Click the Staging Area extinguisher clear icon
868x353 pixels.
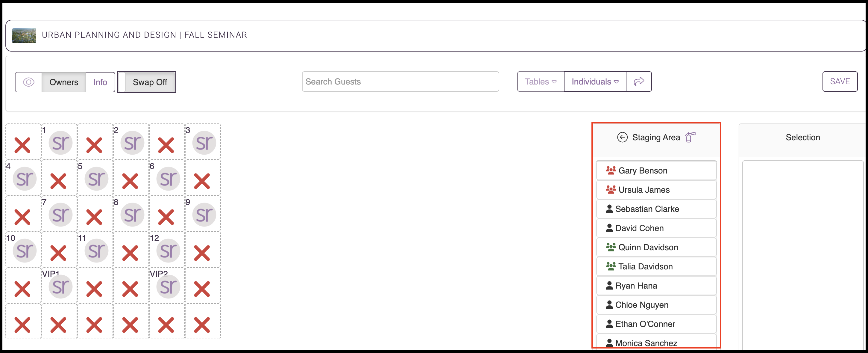(x=690, y=137)
